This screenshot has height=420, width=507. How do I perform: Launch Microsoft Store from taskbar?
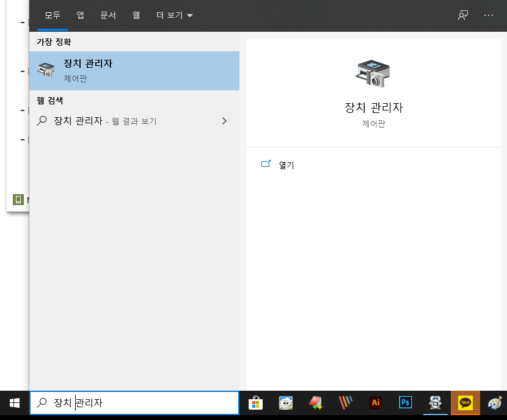point(255,403)
